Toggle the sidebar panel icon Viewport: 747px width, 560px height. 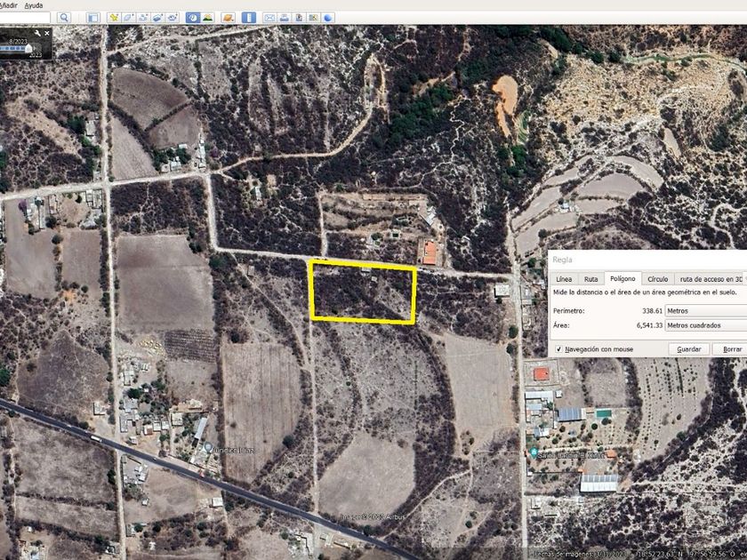[x=92, y=18]
